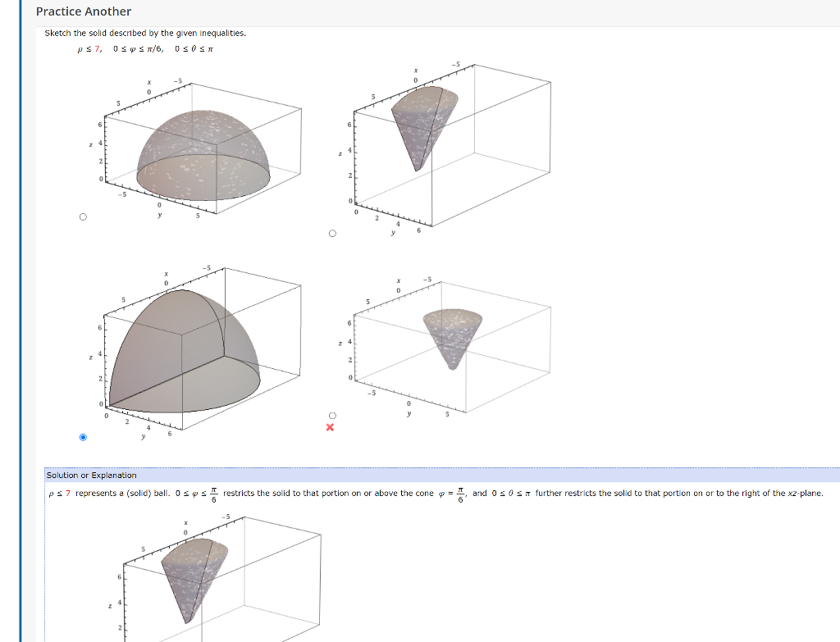This screenshot has width=840, height=642.
Task: Click the Practice Another heading
Action: click(x=84, y=11)
